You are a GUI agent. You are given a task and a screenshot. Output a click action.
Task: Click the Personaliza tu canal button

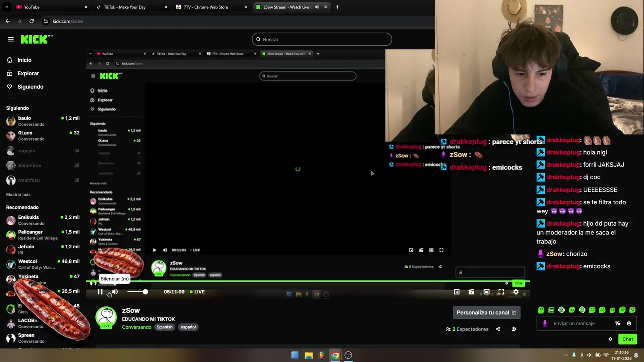(487, 312)
